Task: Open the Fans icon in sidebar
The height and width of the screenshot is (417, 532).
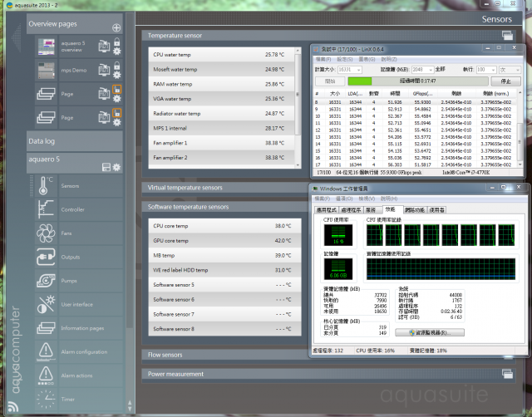Action: pos(46,233)
